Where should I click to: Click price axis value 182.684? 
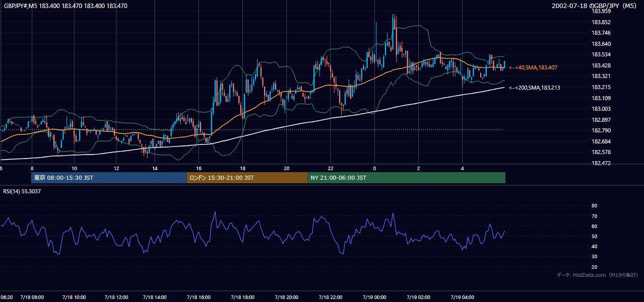[x=601, y=141]
